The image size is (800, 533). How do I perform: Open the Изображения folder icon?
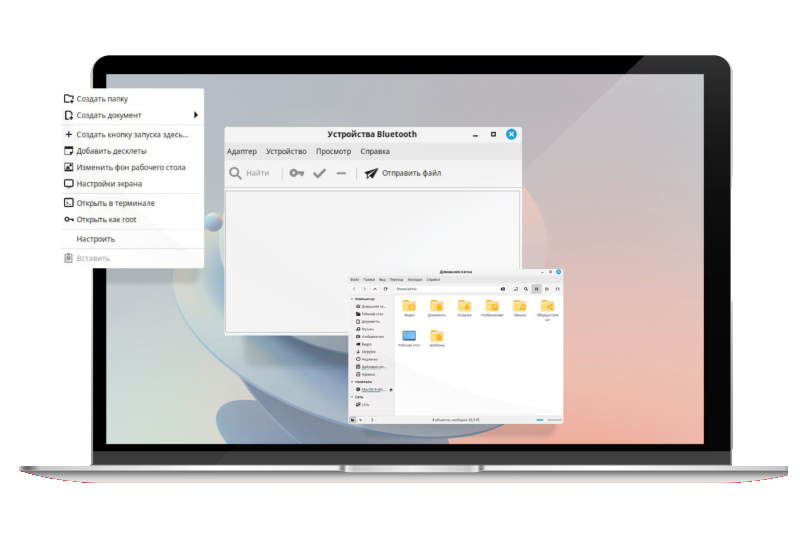point(492,306)
